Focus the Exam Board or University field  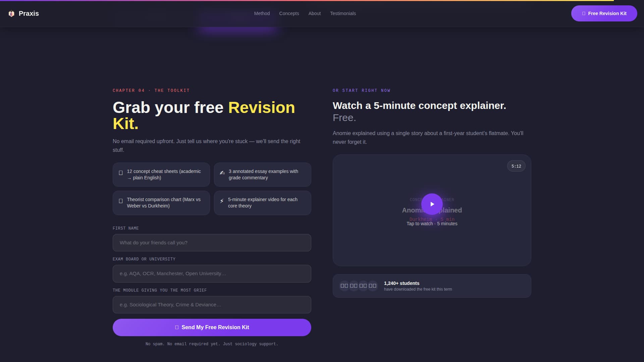point(212,274)
